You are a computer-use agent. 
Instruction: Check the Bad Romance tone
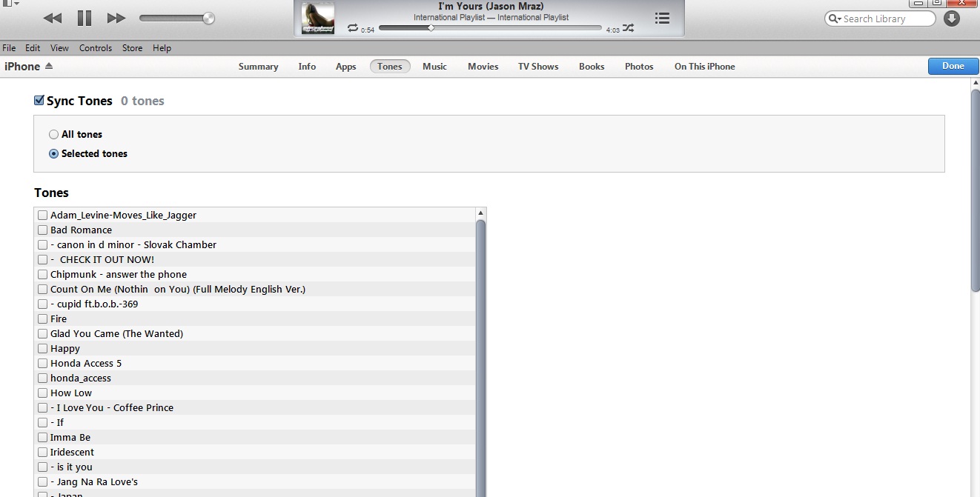coord(42,230)
